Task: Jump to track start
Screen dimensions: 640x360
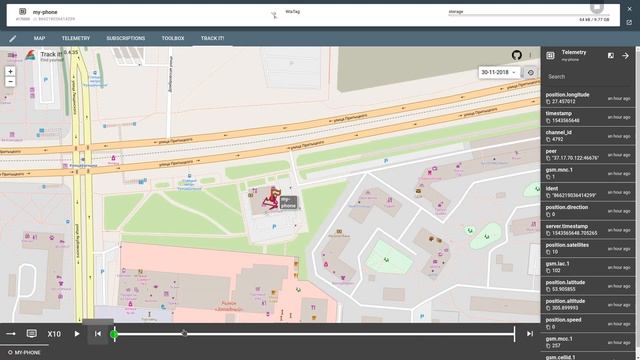Action: 98,334
